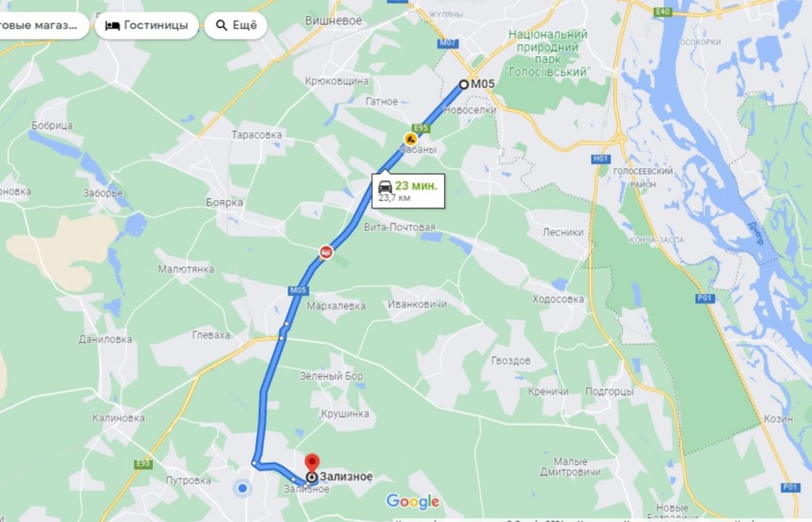
Task: Open the Ещё search chip
Action: (236, 25)
